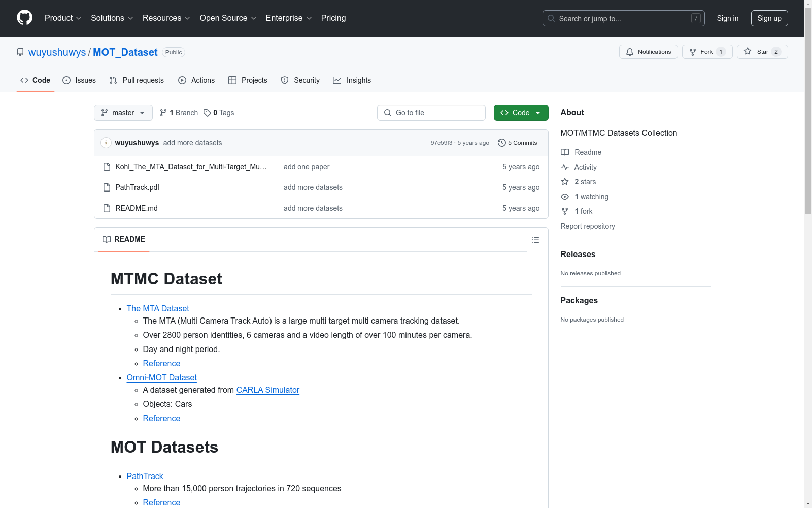Click the slash shortcut key in search
Screen dimensions: 812x508
coord(696,18)
